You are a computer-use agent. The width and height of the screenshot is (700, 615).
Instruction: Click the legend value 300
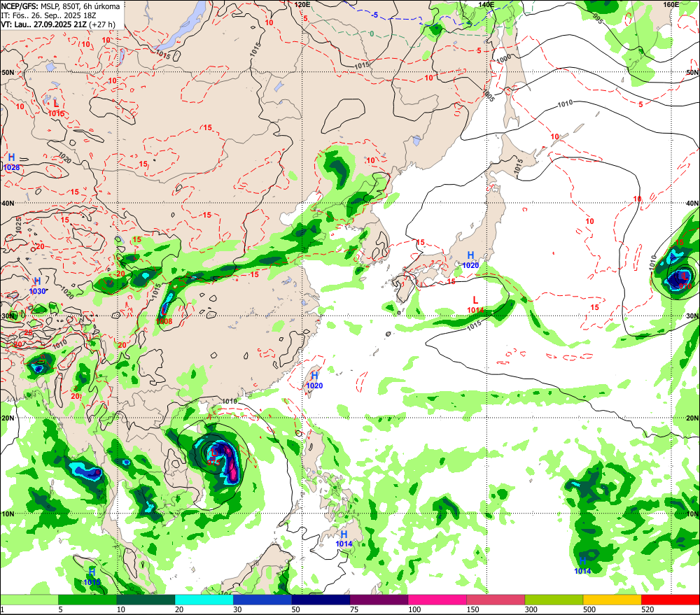coord(531,609)
